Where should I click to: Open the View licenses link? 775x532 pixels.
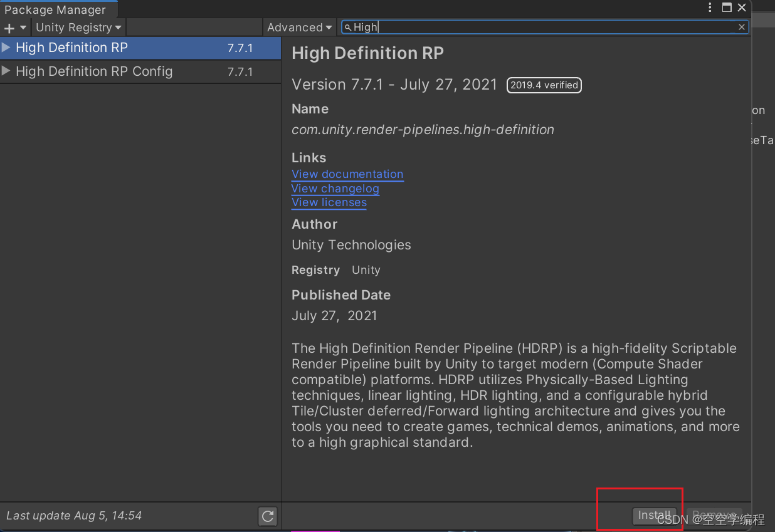[x=329, y=202]
